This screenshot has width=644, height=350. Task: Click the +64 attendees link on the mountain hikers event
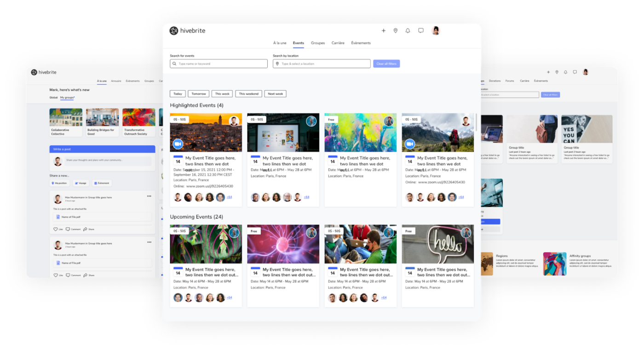[461, 197]
